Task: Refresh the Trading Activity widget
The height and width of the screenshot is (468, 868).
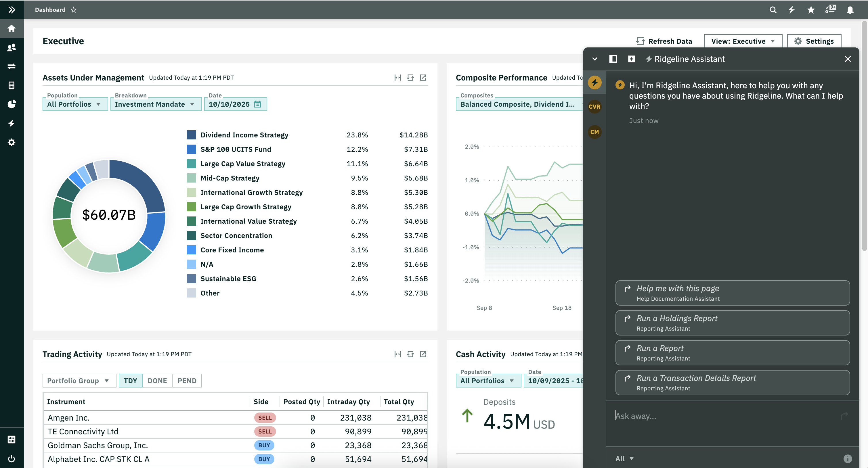Action: tap(410, 354)
